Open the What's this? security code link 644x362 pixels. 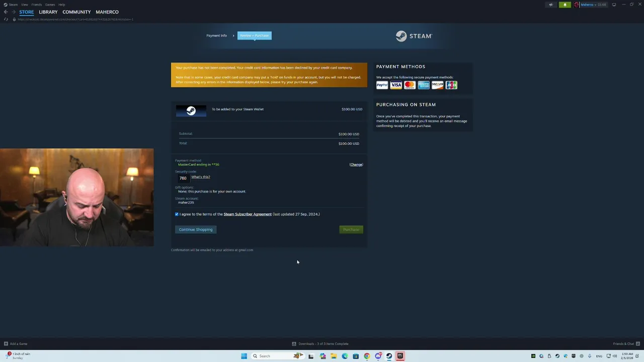pos(201,177)
